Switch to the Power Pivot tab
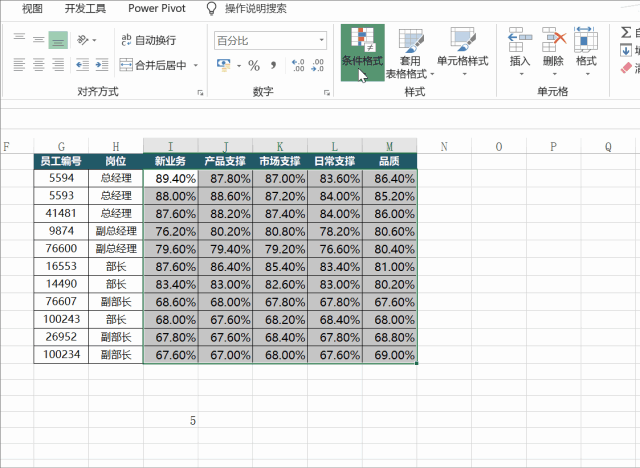 (156, 8)
